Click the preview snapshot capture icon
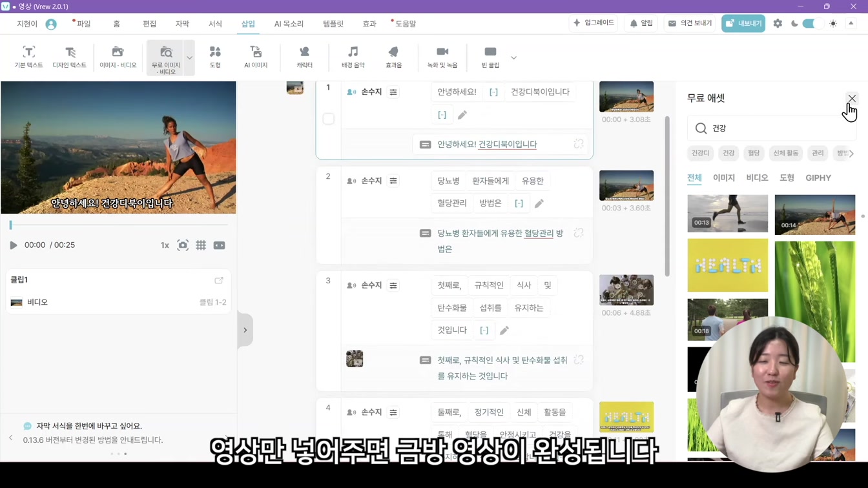The image size is (868, 488). [183, 245]
